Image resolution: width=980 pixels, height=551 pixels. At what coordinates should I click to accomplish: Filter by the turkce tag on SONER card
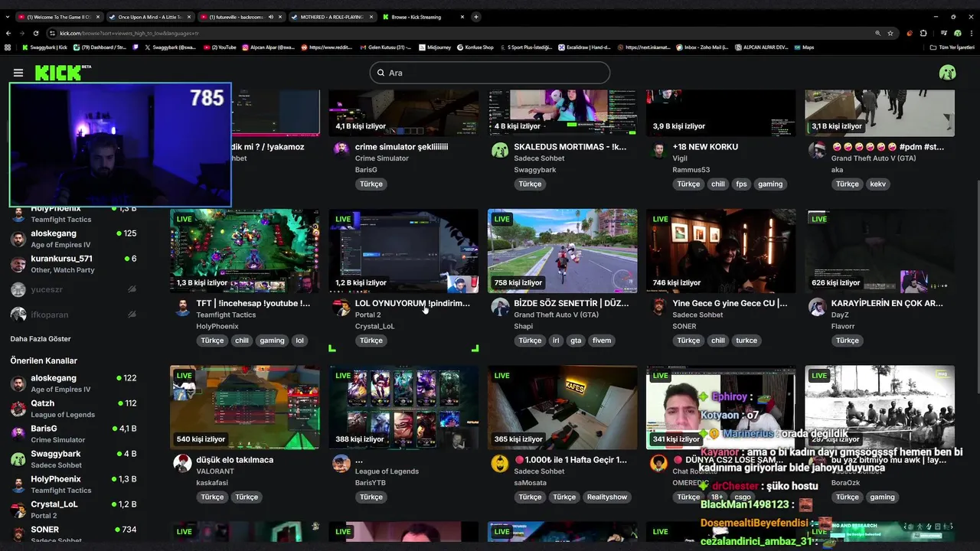pos(746,341)
